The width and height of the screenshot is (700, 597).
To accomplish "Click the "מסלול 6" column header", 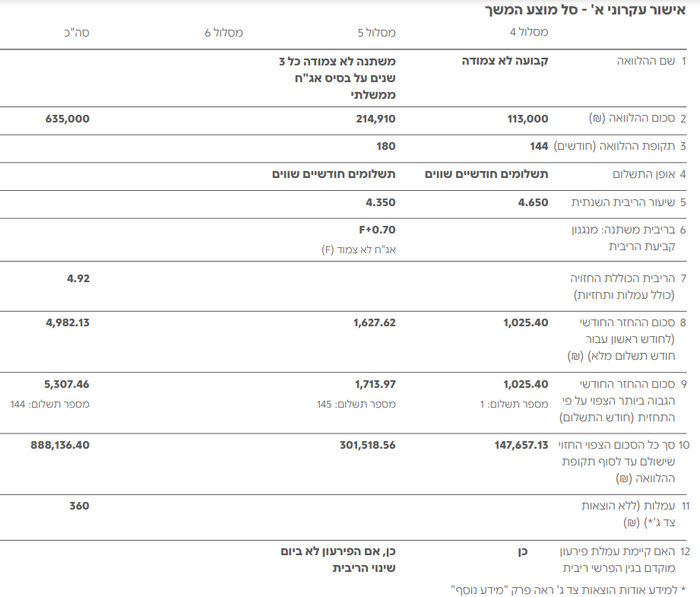I will 223,33.
